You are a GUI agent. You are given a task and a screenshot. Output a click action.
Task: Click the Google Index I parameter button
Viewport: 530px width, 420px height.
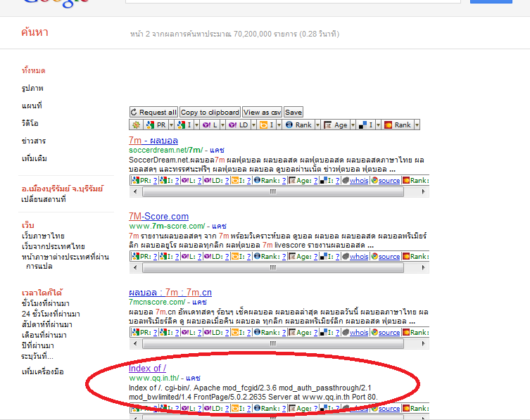point(184,125)
